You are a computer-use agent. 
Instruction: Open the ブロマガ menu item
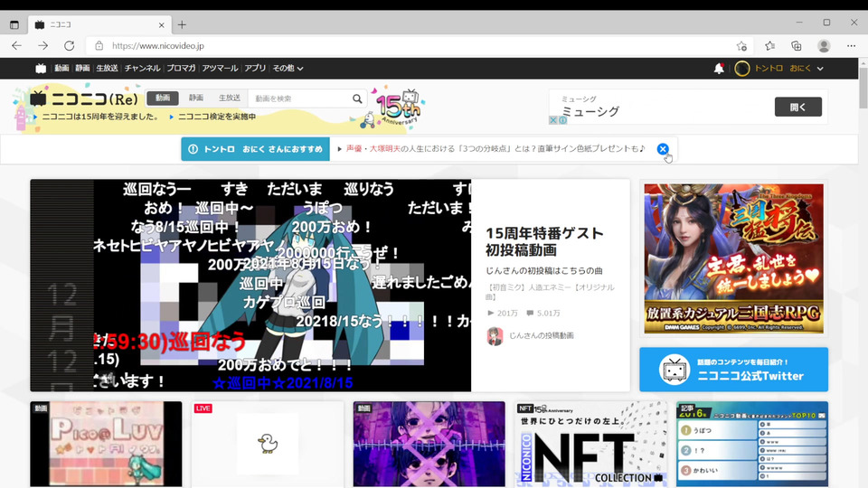pyautogui.click(x=181, y=68)
